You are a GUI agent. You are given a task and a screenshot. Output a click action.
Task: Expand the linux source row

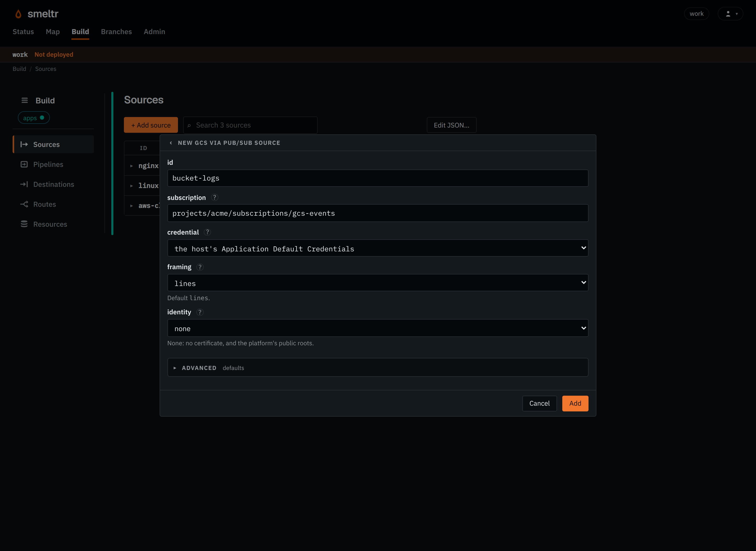point(132,186)
